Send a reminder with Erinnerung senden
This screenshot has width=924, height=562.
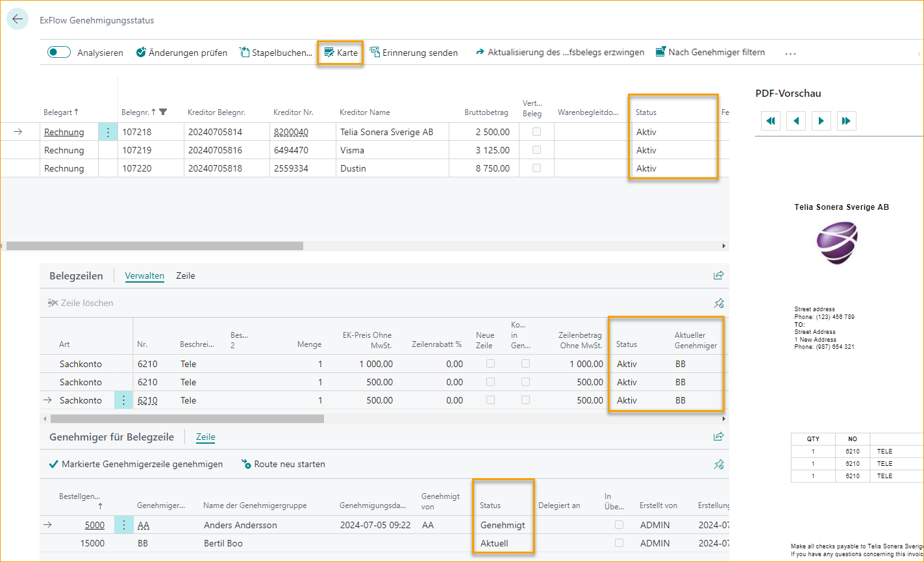click(x=414, y=53)
